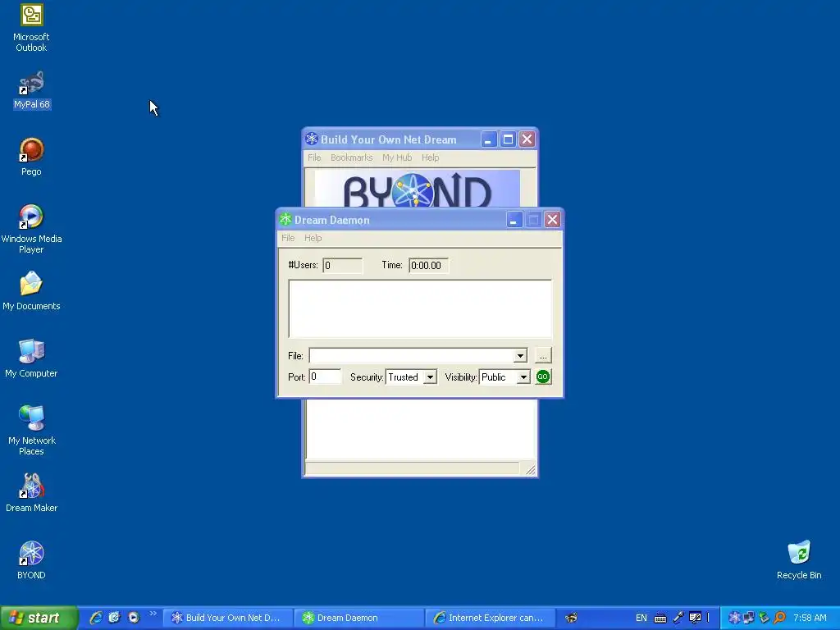Click the language bar handwriting icon
840x630 pixels.
click(x=696, y=618)
